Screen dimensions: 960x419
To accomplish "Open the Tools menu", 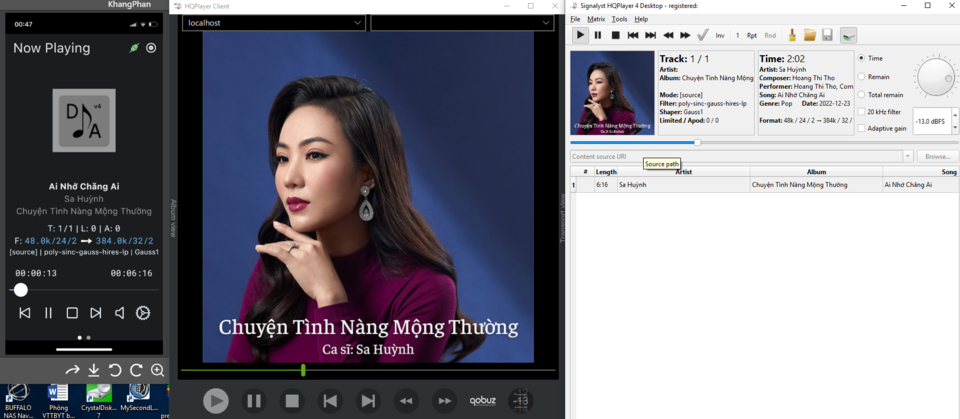I will pos(619,19).
